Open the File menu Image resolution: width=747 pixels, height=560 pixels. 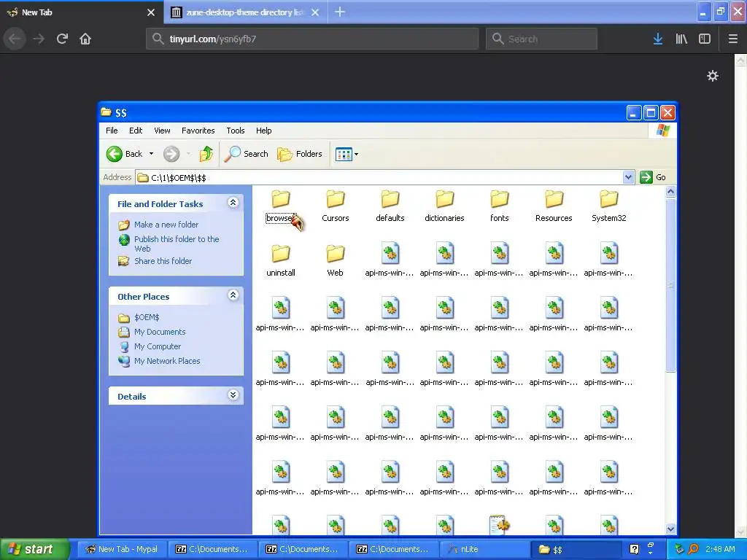[112, 131]
